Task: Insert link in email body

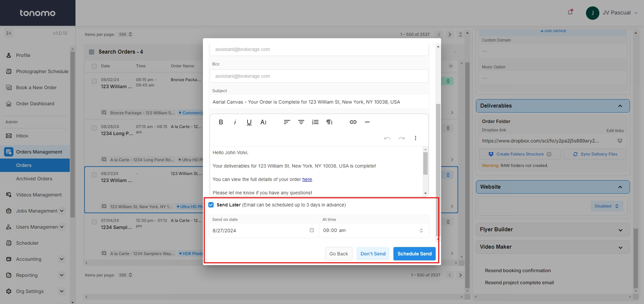Action: pyautogui.click(x=353, y=122)
